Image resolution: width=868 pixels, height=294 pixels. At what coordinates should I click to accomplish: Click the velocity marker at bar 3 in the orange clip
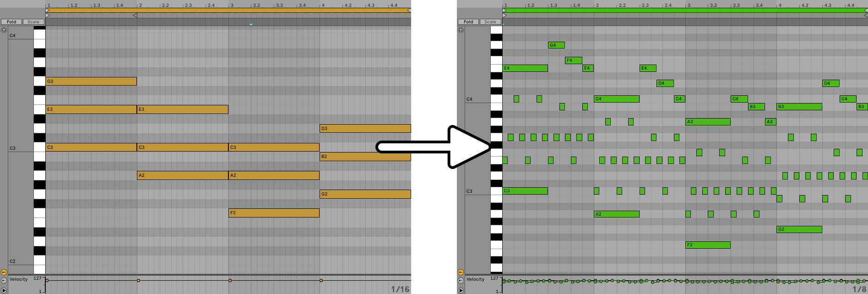tap(230, 280)
